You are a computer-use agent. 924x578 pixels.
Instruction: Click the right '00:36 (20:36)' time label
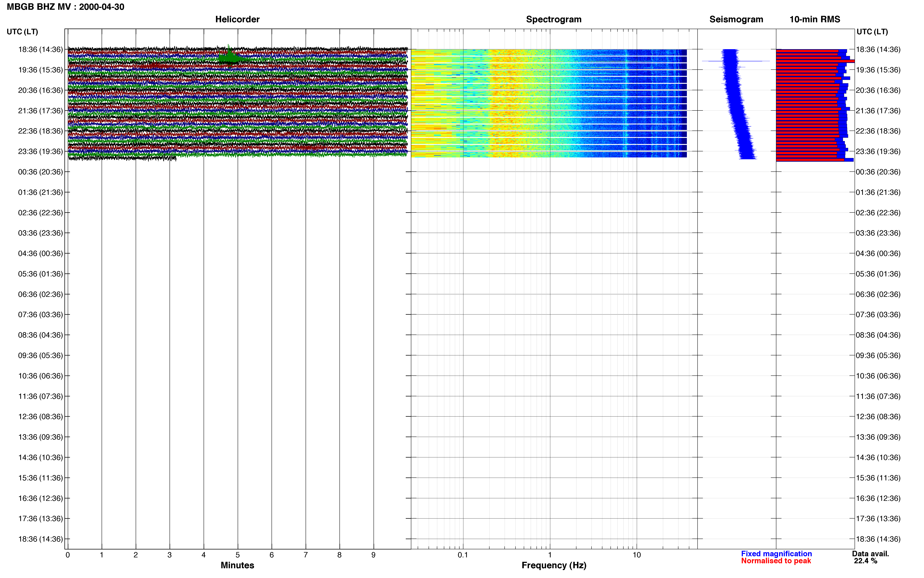(878, 172)
